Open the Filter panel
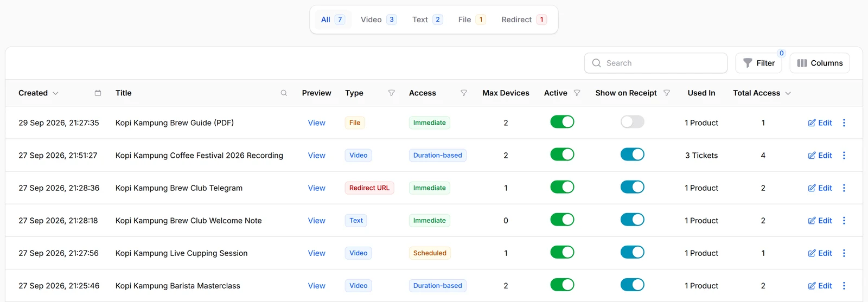 click(x=758, y=63)
